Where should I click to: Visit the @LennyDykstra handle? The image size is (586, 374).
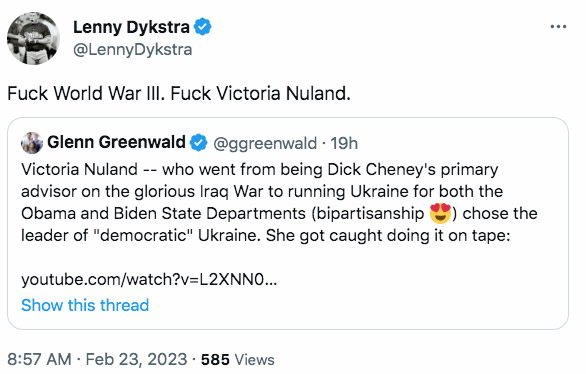point(132,49)
